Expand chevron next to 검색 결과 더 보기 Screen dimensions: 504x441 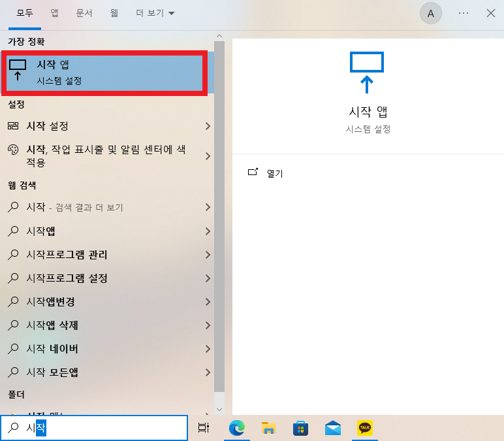click(208, 207)
